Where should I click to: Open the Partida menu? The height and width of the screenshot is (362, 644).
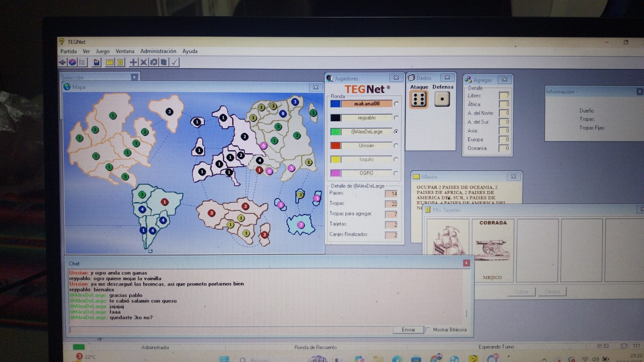click(68, 51)
